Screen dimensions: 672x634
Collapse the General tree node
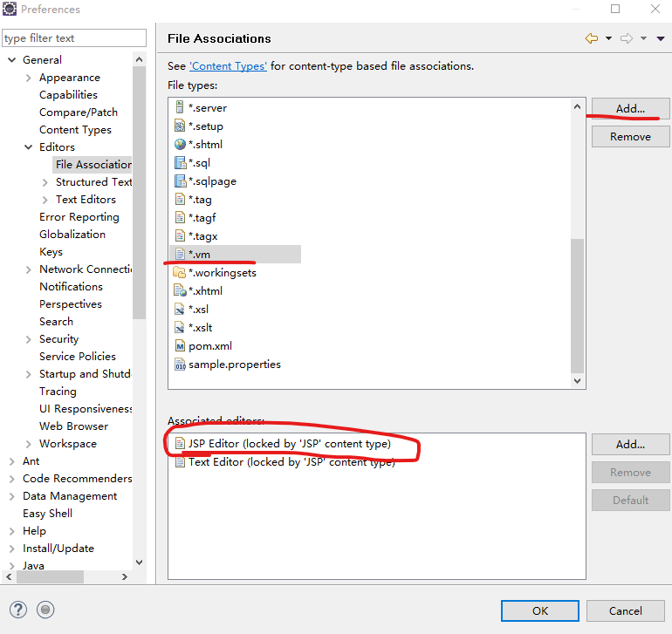(x=12, y=60)
